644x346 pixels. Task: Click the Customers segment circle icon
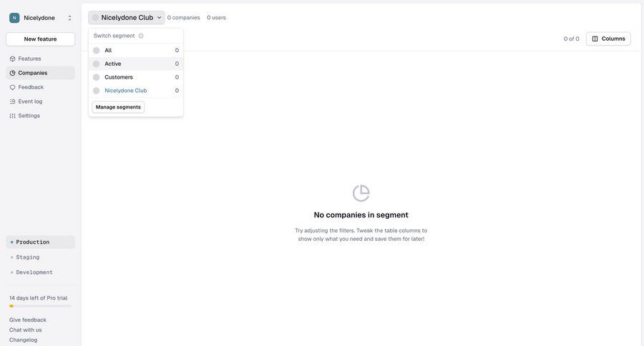[x=96, y=77]
